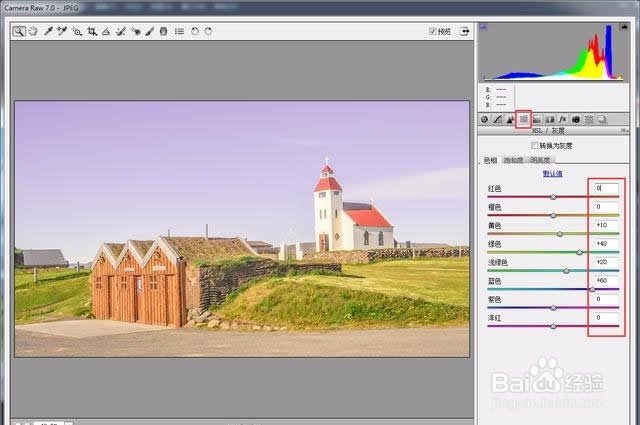Rotate image clockwise
This screenshot has width=640, height=425.
coord(208,31)
